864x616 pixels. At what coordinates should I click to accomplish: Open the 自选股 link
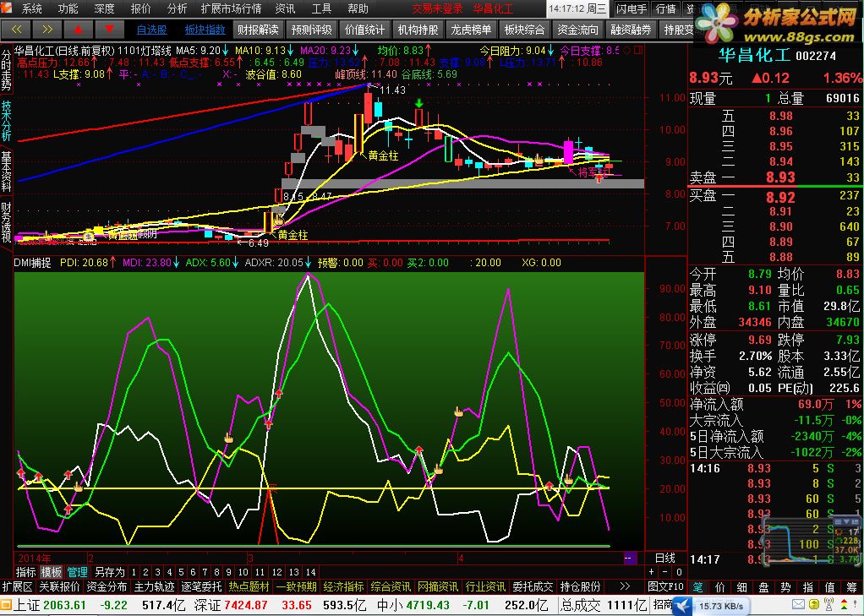151,30
